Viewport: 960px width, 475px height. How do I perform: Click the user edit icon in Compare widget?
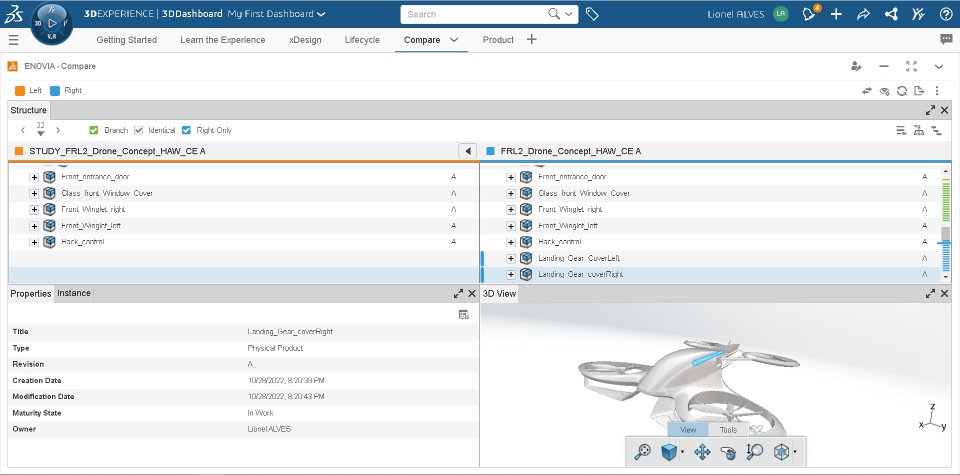click(x=857, y=66)
